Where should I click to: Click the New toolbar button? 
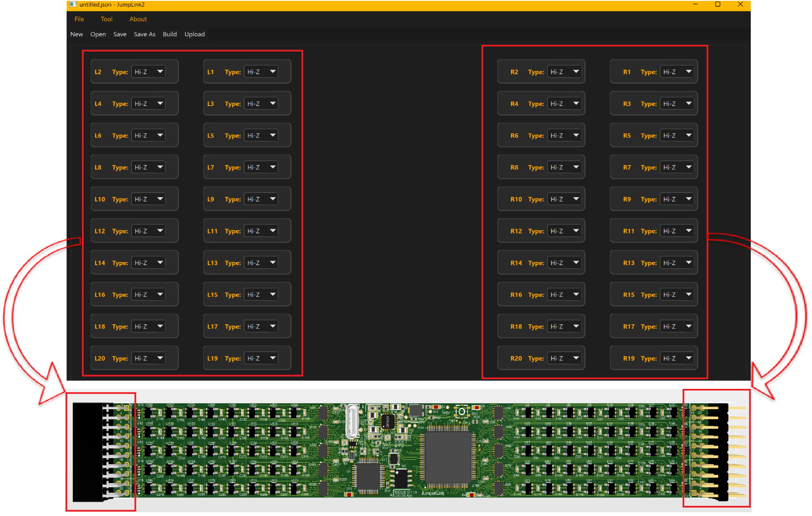(x=76, y=34)
